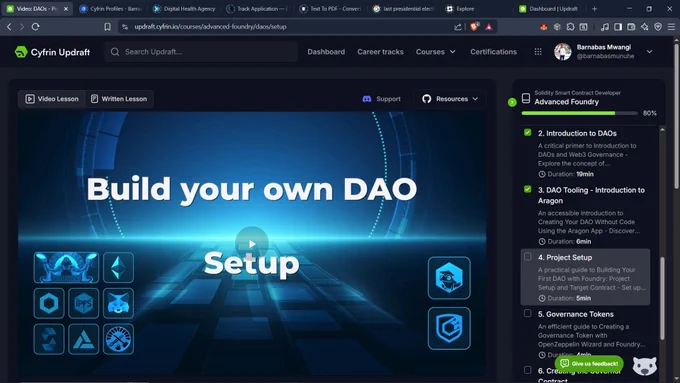Screen dimensions: 680x383
Task: Check the 4. Project Setup checkbox
Action: click(x=527, y=256)
